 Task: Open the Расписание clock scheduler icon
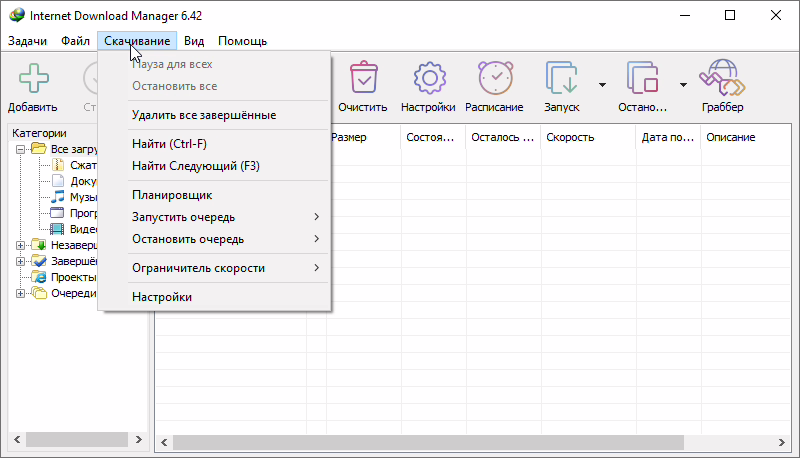point(494,79)
